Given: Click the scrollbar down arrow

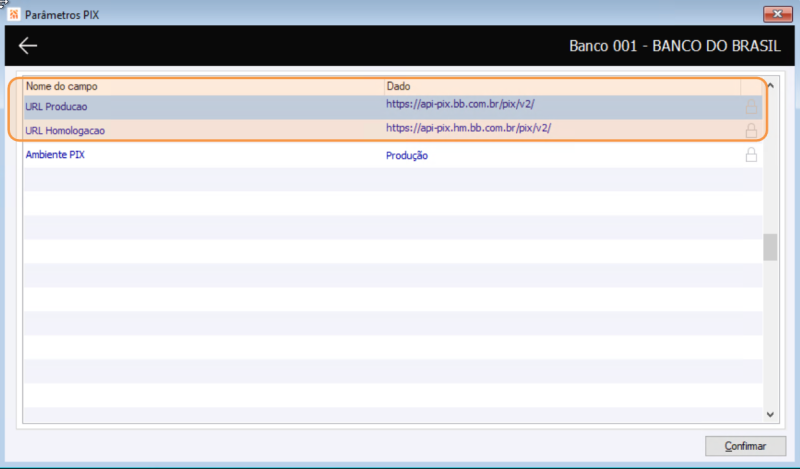Looking at the screenshot, I should pos(770,414).
